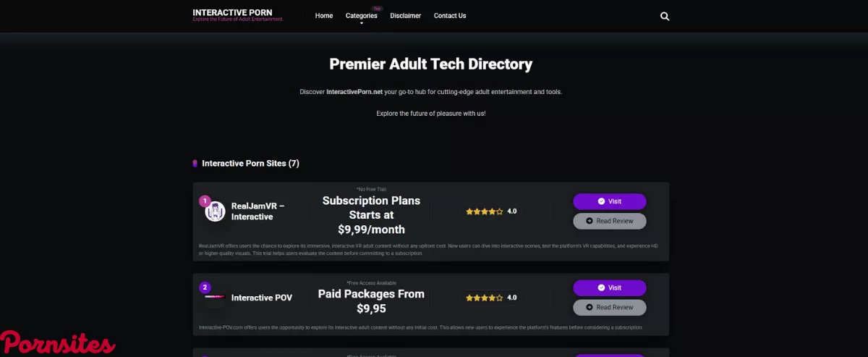Click the Interactive POV logo thumbnail
The height and width of the screenshot is (357, 868).
coord(215,297)
